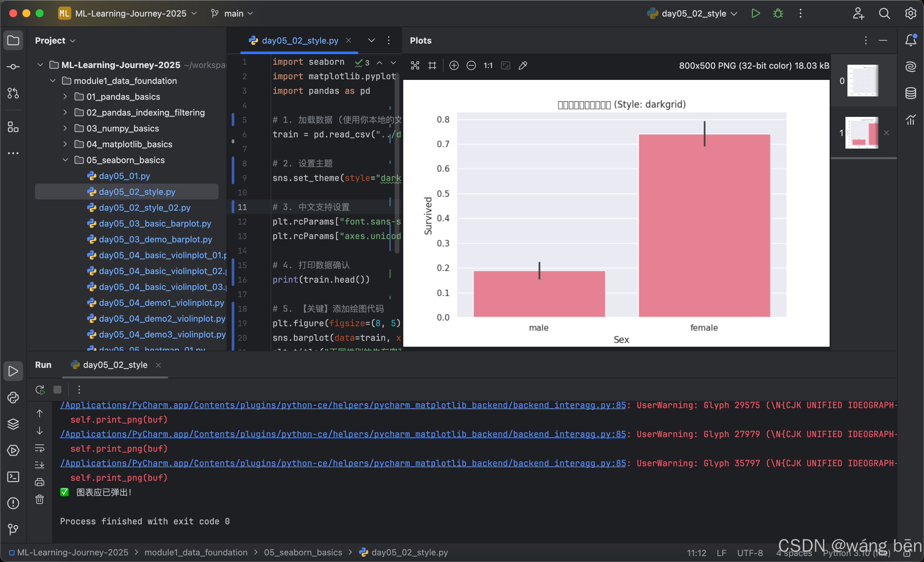Open the Database tool window
The width and height of the screenshot is (924, 562).
click(910, 93)
